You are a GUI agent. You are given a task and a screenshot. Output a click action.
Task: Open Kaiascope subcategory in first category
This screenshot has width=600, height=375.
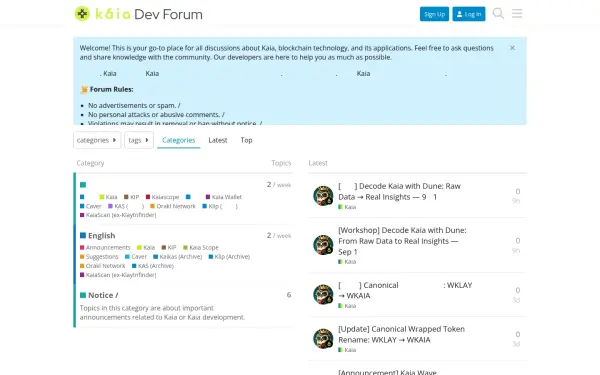point(162,197)
